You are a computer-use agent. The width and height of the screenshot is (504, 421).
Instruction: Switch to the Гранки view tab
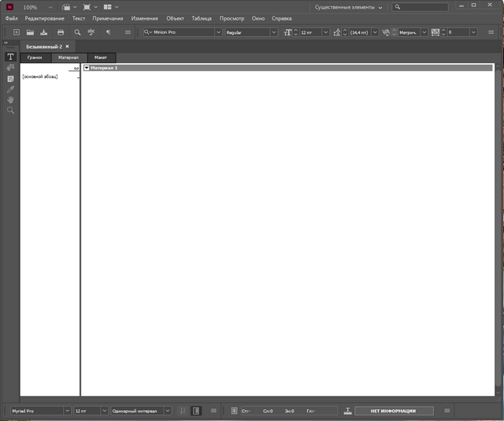(35, 57)
